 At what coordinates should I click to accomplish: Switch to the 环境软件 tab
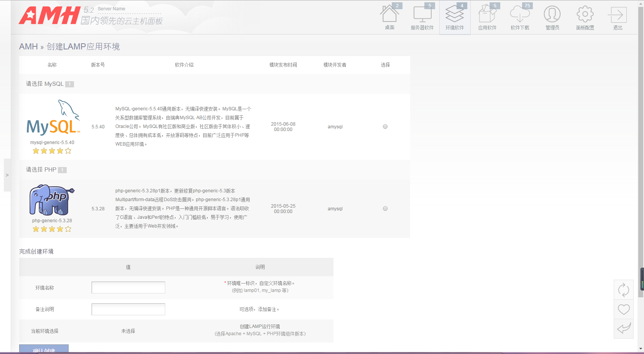point(455,17)
